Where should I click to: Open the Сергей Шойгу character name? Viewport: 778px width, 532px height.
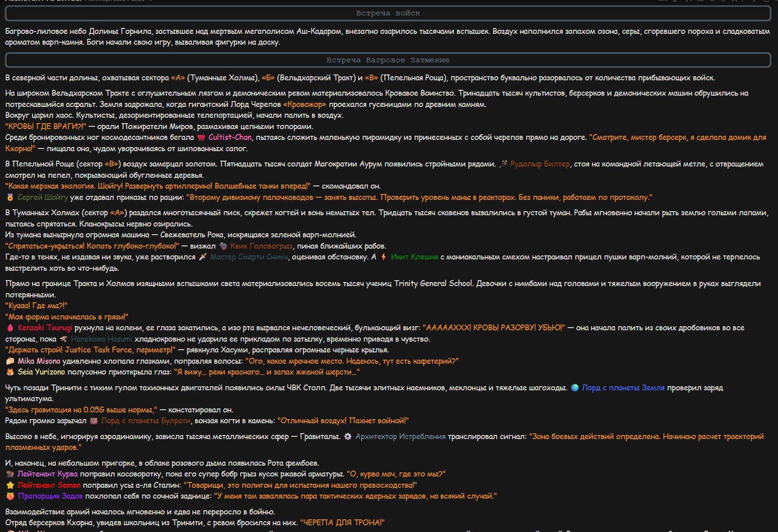[43, 197]
